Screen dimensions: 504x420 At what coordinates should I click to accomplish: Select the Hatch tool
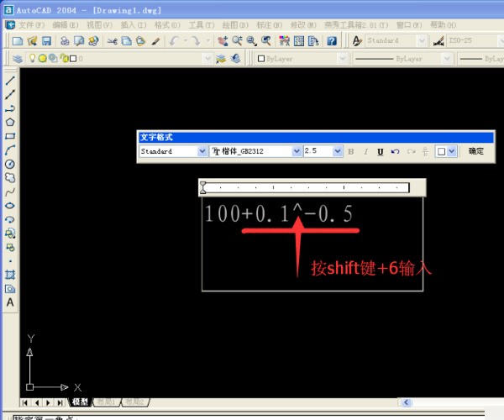tap(10, 275)
